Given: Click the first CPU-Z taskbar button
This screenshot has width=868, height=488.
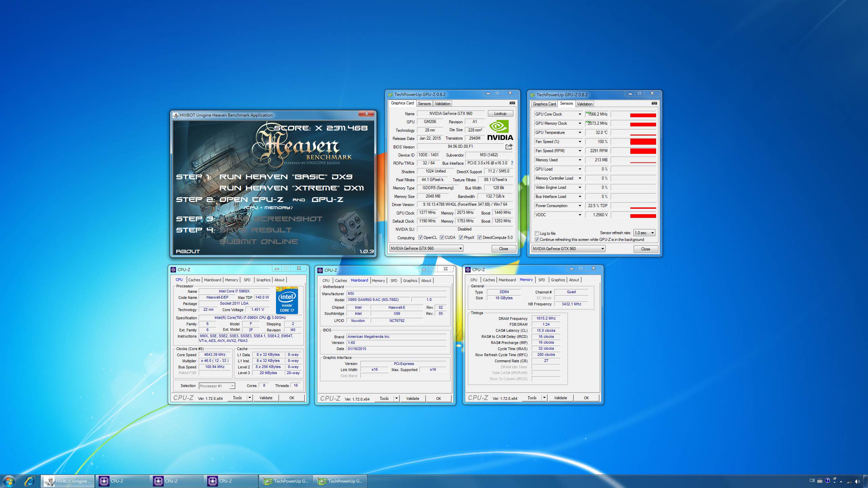Looking at the screenshot, I should 122,481.
